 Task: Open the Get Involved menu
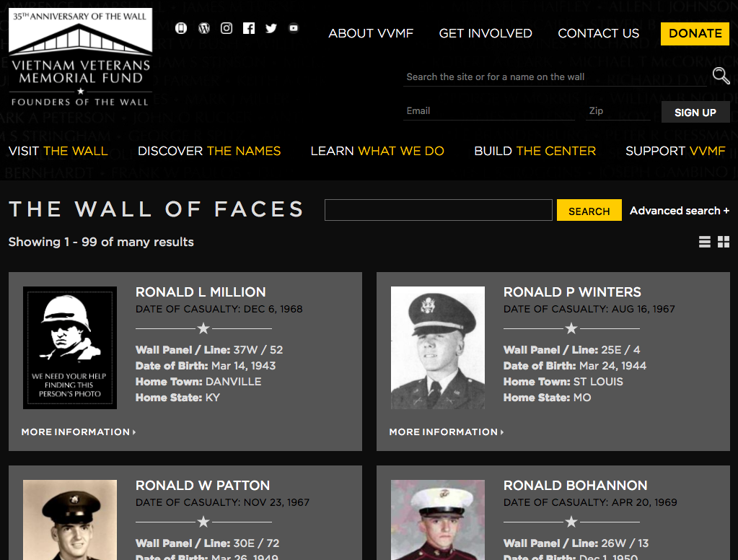[486, 33]
